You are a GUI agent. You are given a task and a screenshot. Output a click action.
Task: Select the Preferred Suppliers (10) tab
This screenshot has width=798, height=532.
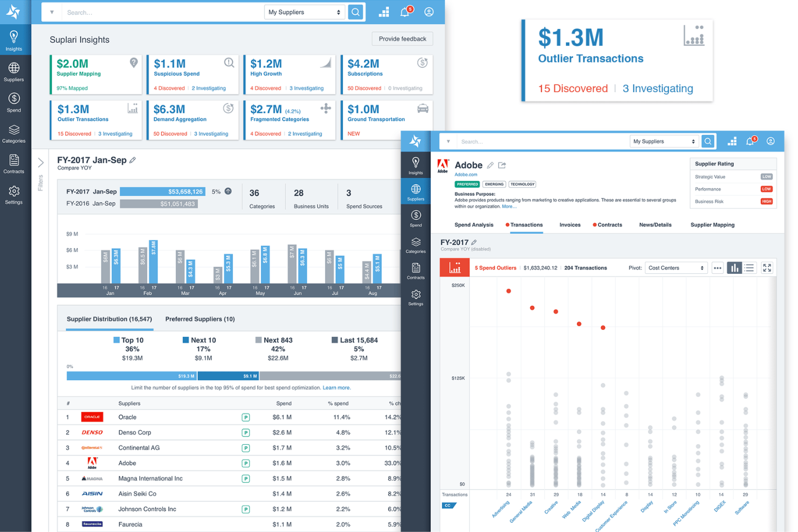tap(200, 319)
